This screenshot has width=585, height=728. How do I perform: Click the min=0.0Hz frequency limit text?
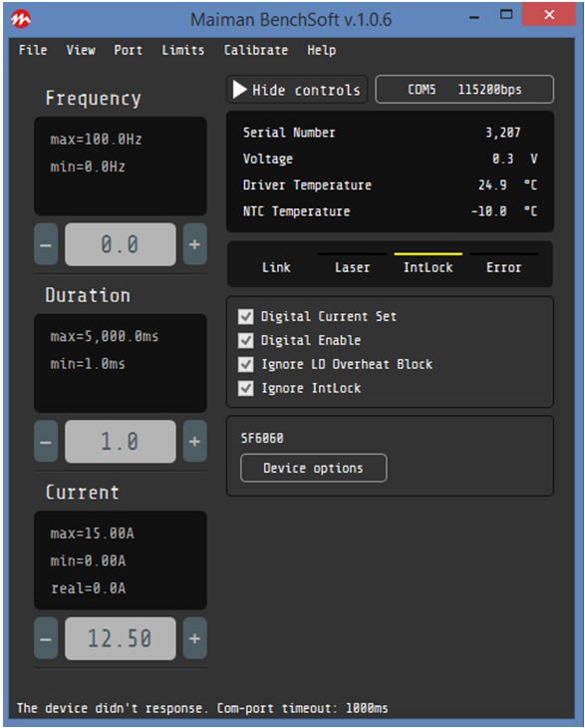(88, 167)
